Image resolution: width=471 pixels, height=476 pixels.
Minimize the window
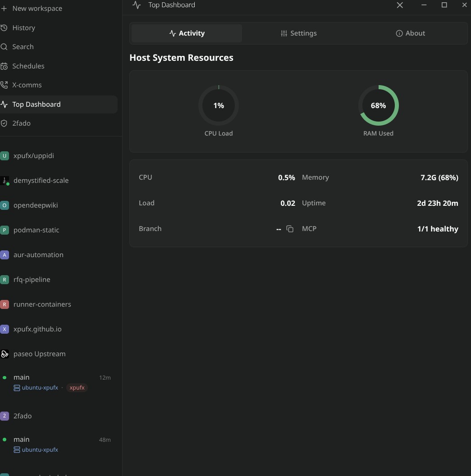pyautogui.click(x=424, y=5)
